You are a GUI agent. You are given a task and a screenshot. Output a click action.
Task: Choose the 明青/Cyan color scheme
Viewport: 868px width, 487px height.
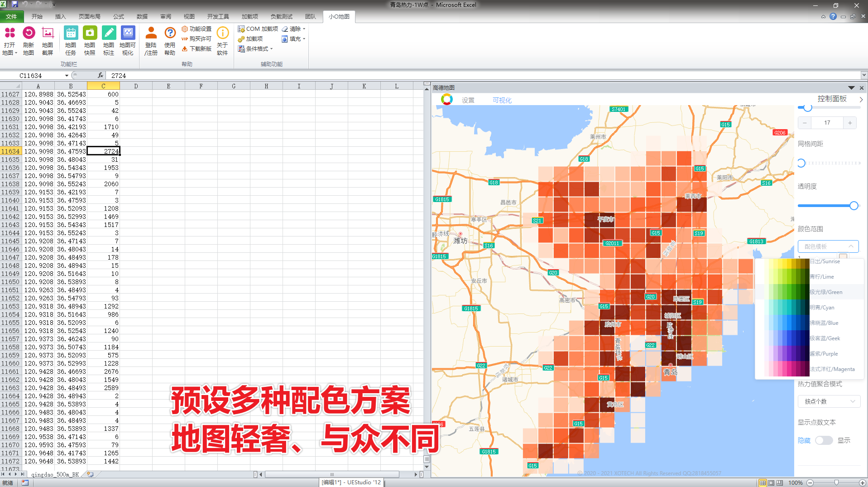point(810,308)
